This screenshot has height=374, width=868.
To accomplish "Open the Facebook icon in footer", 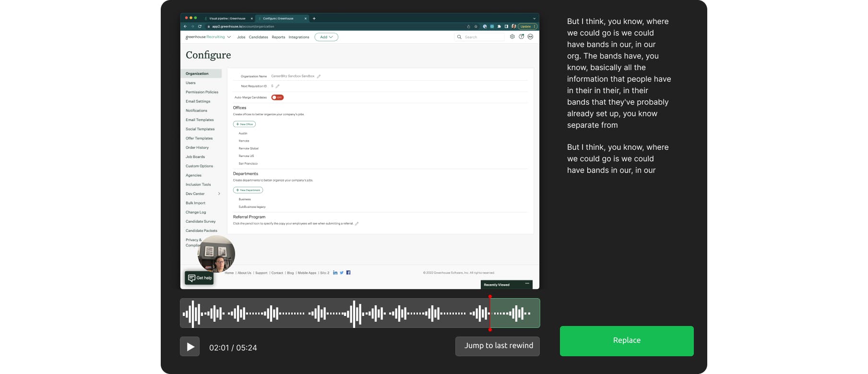I will pyautogui.click(x=348, y=273).
